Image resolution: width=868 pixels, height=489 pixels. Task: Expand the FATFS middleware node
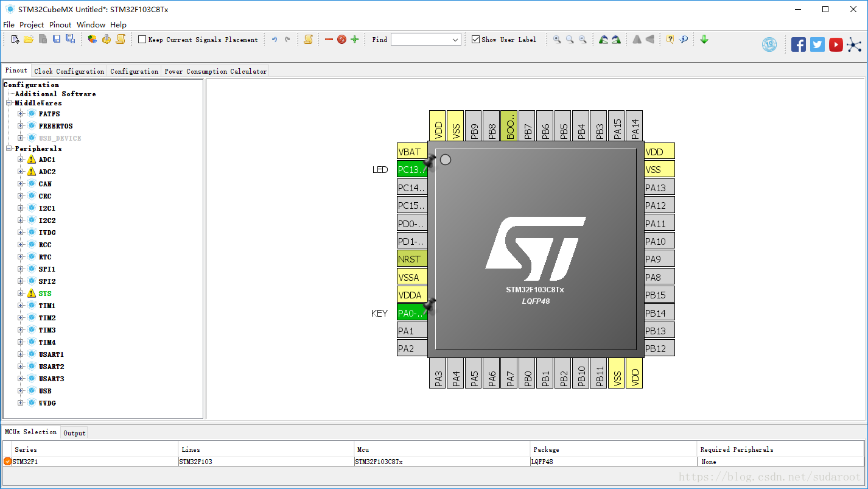coord(20,114)
